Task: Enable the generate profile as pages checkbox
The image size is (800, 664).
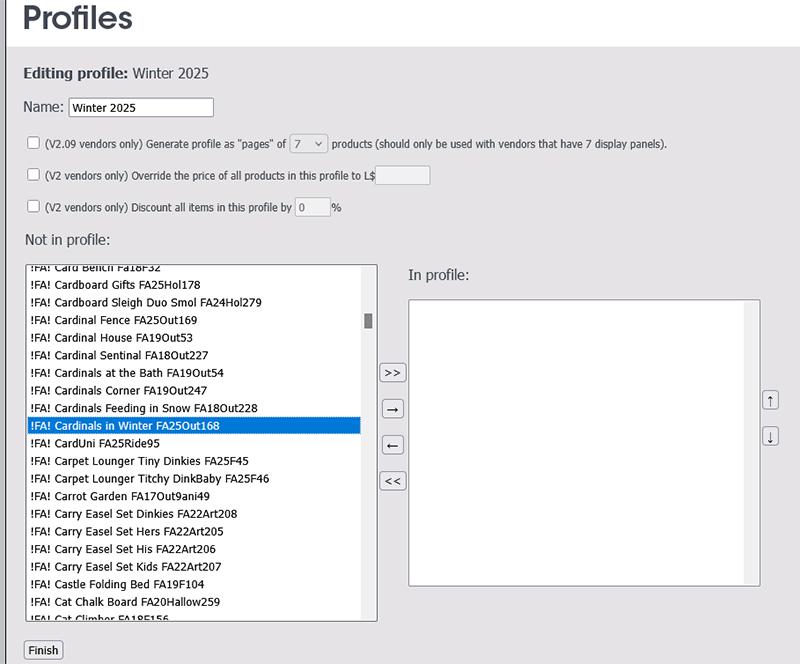Action: coord(34,143)
